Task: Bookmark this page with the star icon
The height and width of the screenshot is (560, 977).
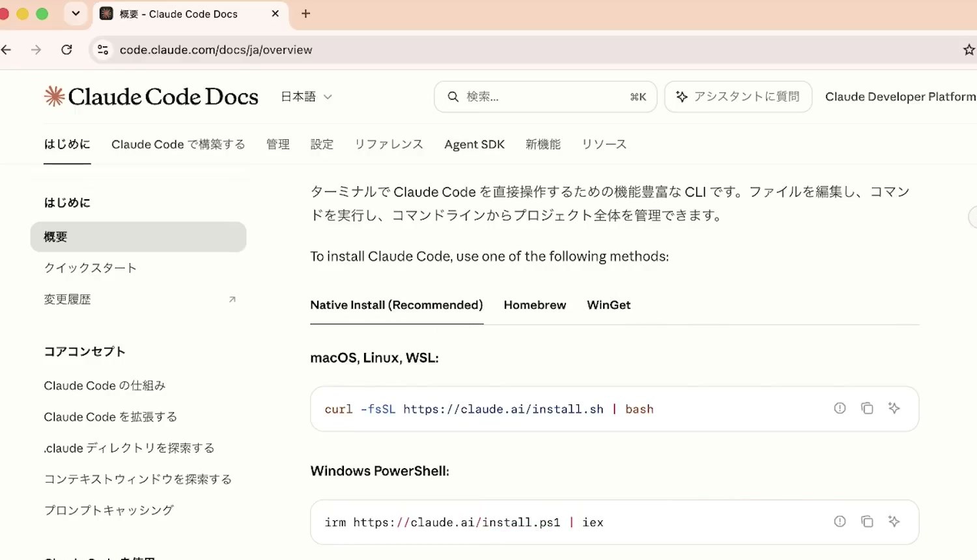Action: (969, 49)
